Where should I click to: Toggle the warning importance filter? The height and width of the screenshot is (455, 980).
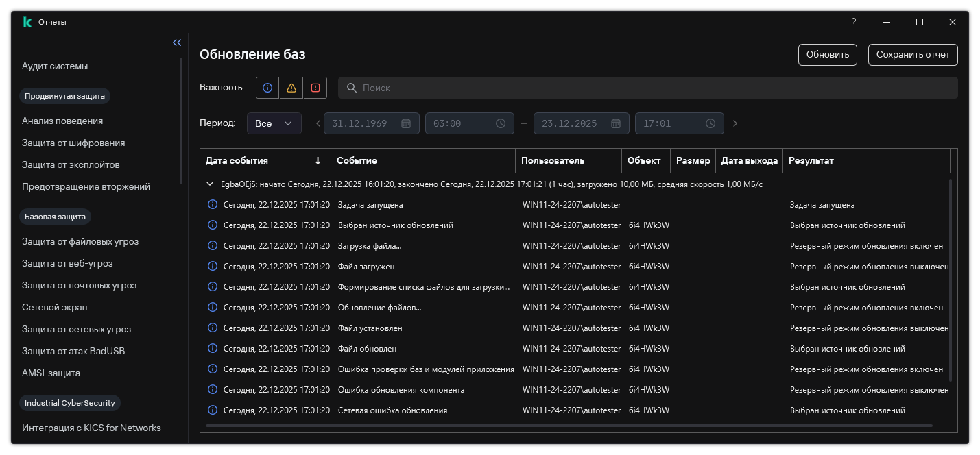point(291,88)
